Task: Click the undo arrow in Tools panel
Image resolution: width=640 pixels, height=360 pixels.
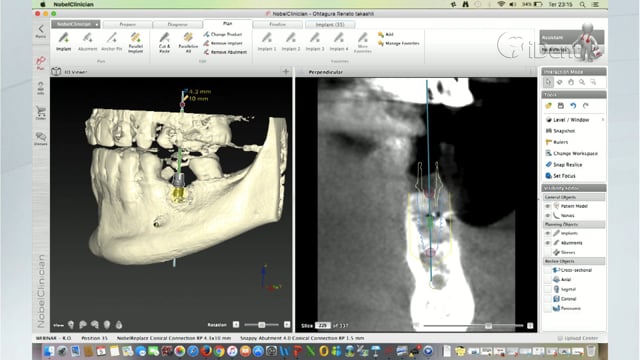Action: pos(573,106)
